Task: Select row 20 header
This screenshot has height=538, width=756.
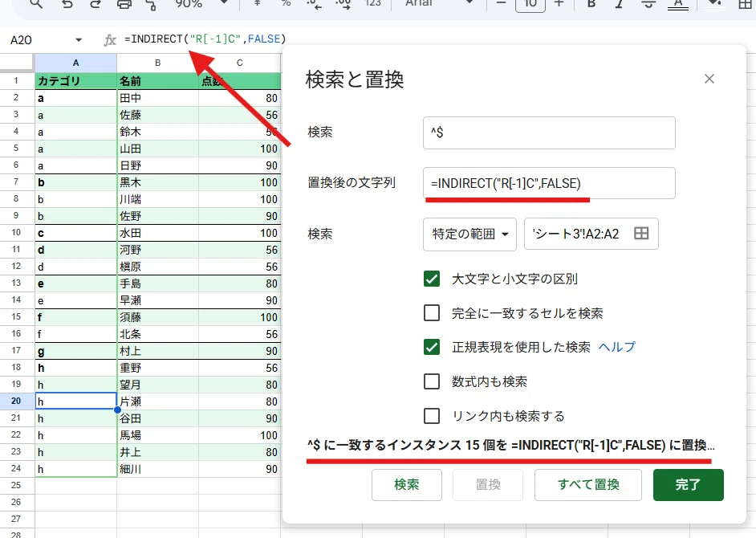Action: tap(17, 401)
